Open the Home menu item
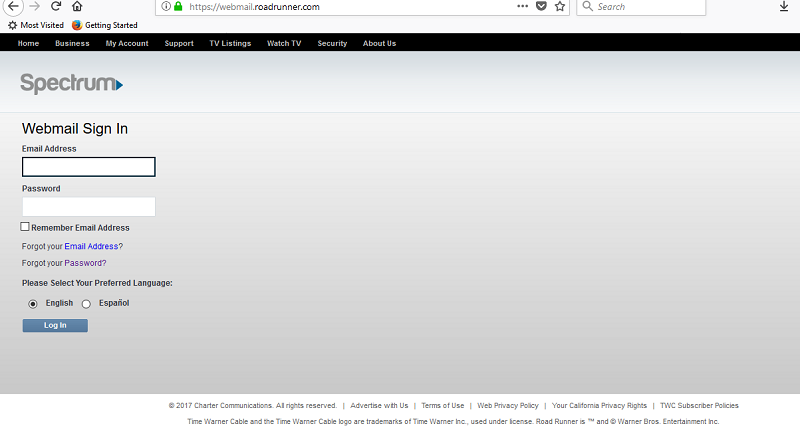The height and width of the screenshot is (430, 800). point(28,43)
